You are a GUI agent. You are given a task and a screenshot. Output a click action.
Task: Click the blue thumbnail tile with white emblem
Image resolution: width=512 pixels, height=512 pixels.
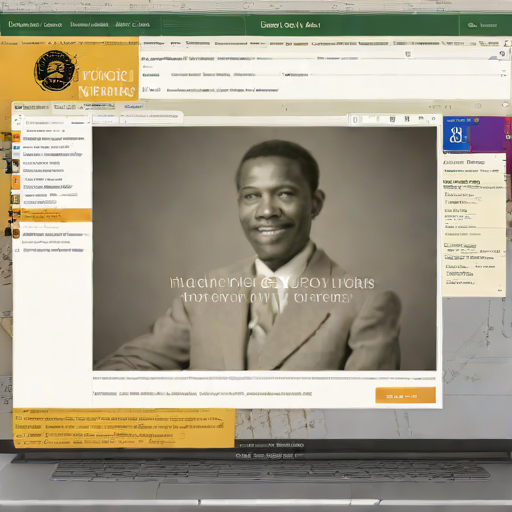pos(457,135)
